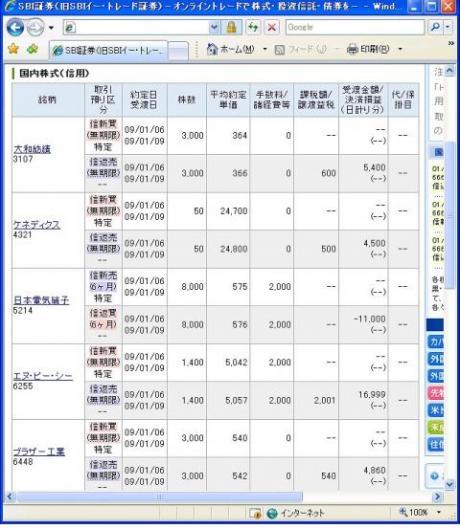
Task: Click the magnifier search button
Action: pyautogui.click(x=435, y=27)
